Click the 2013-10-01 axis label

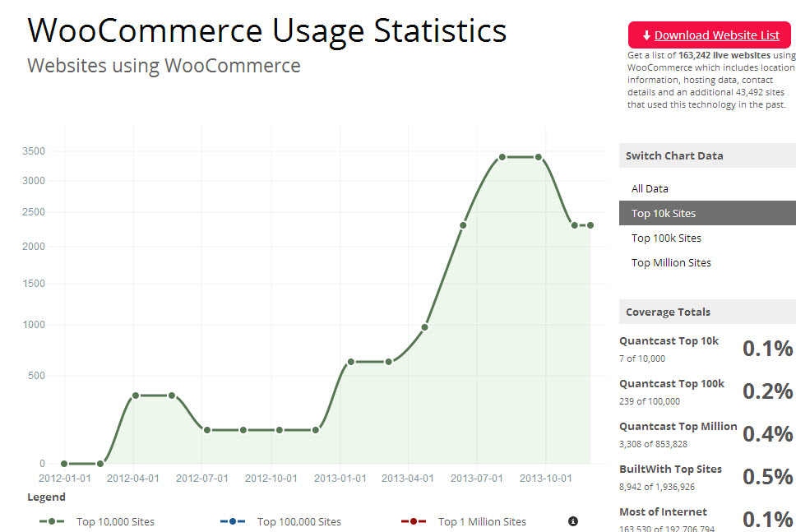click(546, 479)
